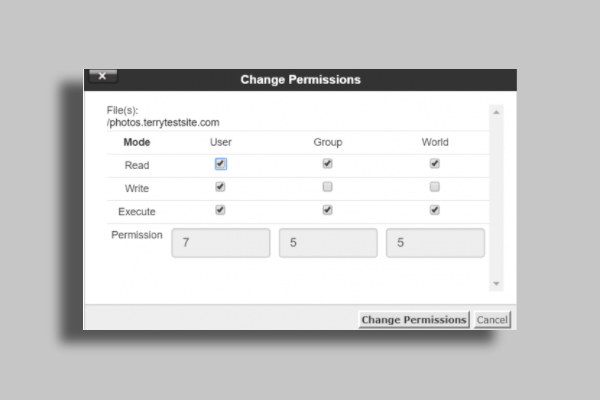Toggle the Group Read checkbox
600x400 pixels.
327,164
